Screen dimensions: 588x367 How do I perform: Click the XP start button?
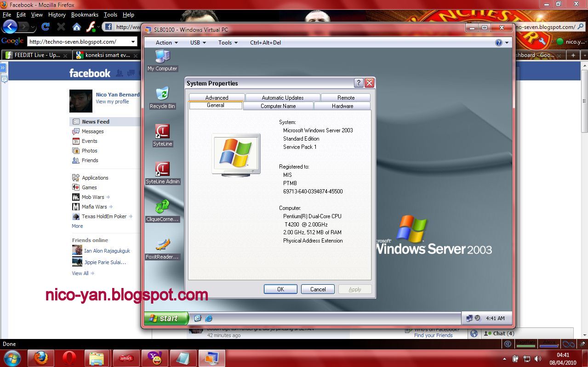166,318
